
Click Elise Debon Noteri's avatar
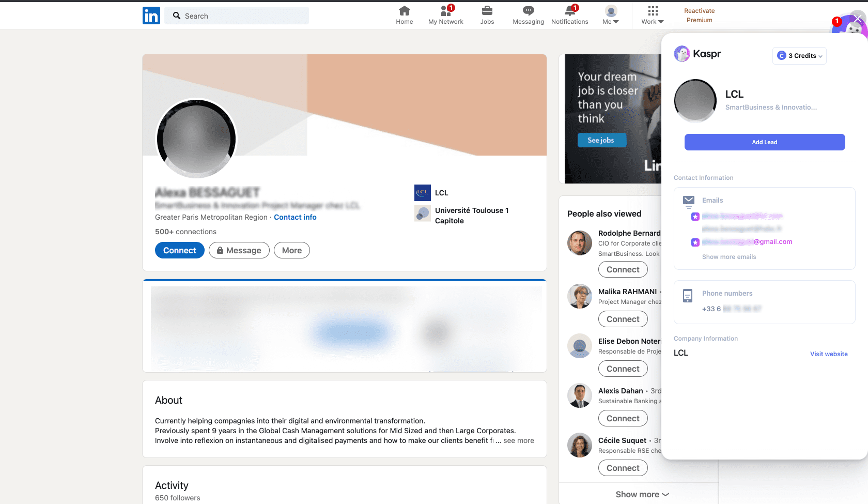point(580,346)
